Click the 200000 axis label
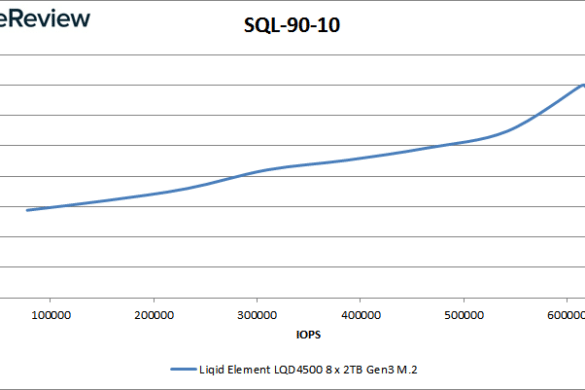This screenshot has width=585, height=390. 154,315
